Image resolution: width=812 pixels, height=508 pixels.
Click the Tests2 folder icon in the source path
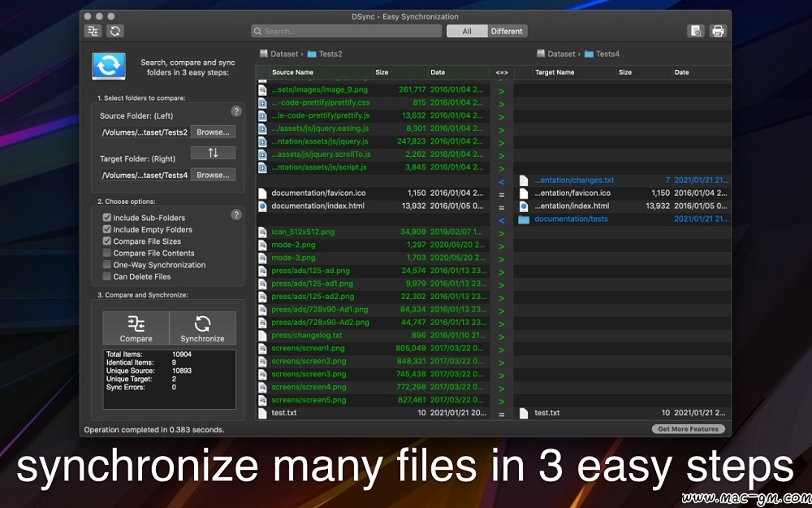click(311, 54)
